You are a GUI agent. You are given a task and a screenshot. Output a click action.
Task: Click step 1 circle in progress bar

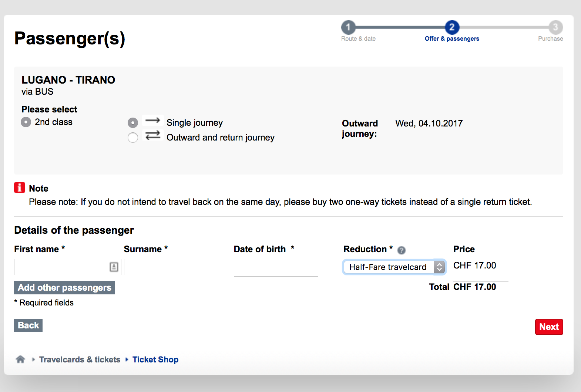(348, 27)
